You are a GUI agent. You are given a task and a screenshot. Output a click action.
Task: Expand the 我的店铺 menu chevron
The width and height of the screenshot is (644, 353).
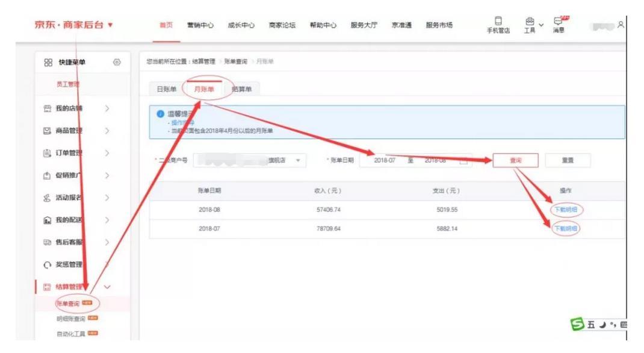(107, 108)
